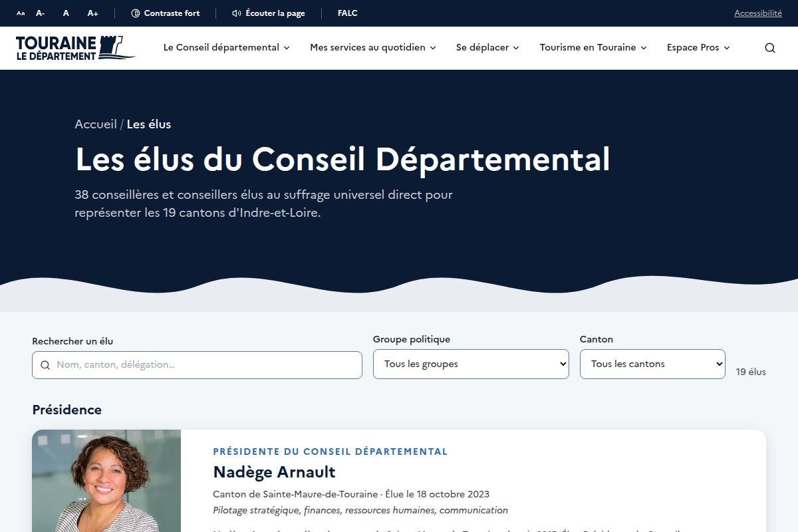This screenshot has width=798, height=532.
Task: Click the Nadège Arnault name heading
Action: pyautogui.click(x=274, y=472)
